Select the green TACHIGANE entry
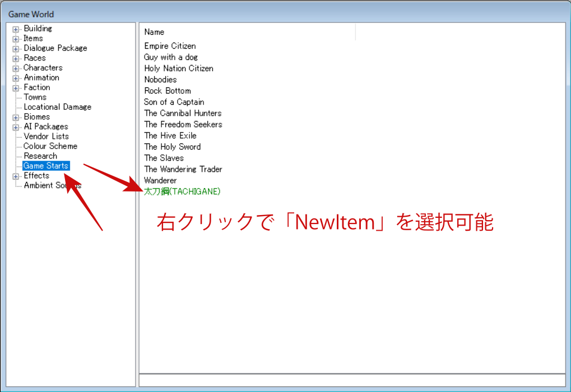571x392 pixels. (x=182, y=192)
